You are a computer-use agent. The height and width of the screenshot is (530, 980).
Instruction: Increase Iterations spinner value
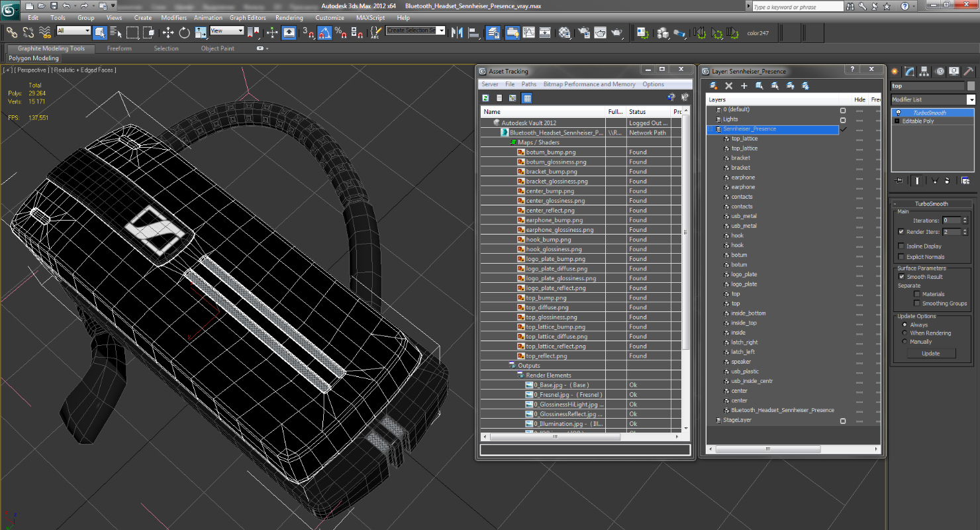[x=965, y=219]
